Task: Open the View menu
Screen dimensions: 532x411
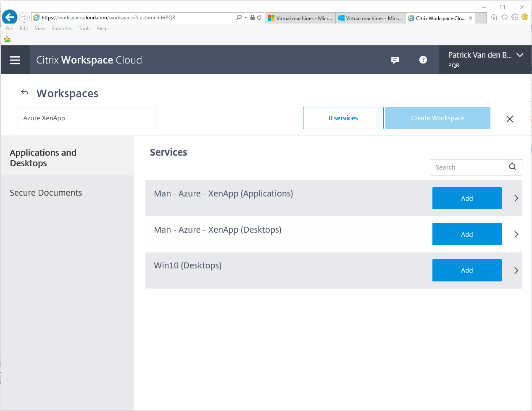Action: 40,29
